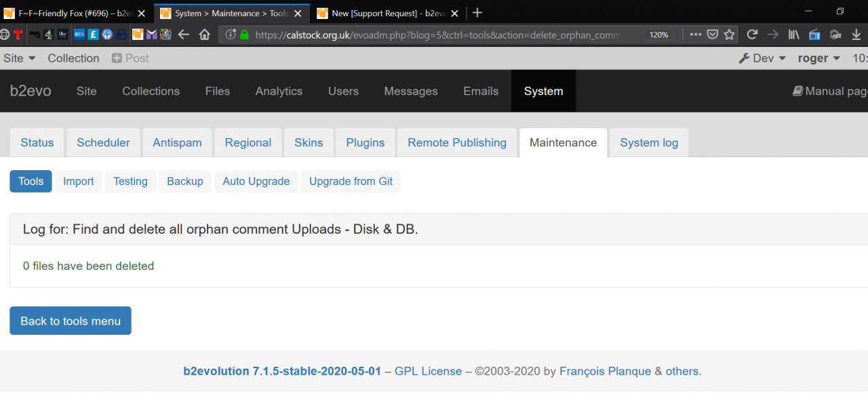The width and height of the screenshot is (868, 402).
Task: Select the Upgrade from Git sub-tab
Action: click(351, 181)
